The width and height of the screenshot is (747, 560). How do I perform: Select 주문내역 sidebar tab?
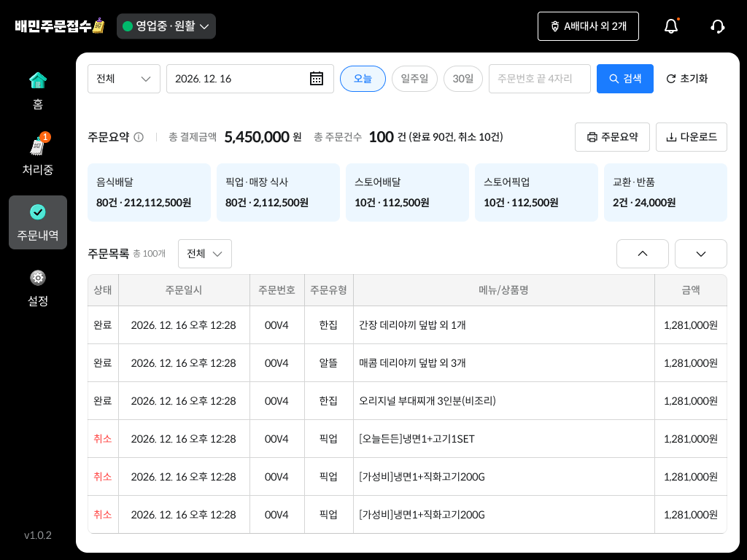pos(38,222)
